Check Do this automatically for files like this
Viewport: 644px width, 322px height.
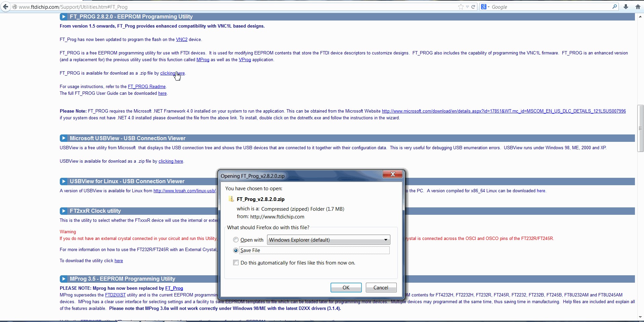tap(236, 263)
